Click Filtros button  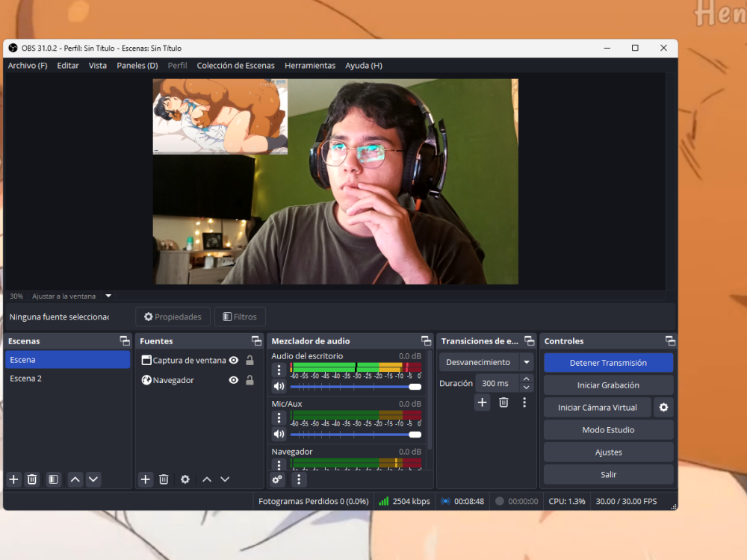click(240, 317)
